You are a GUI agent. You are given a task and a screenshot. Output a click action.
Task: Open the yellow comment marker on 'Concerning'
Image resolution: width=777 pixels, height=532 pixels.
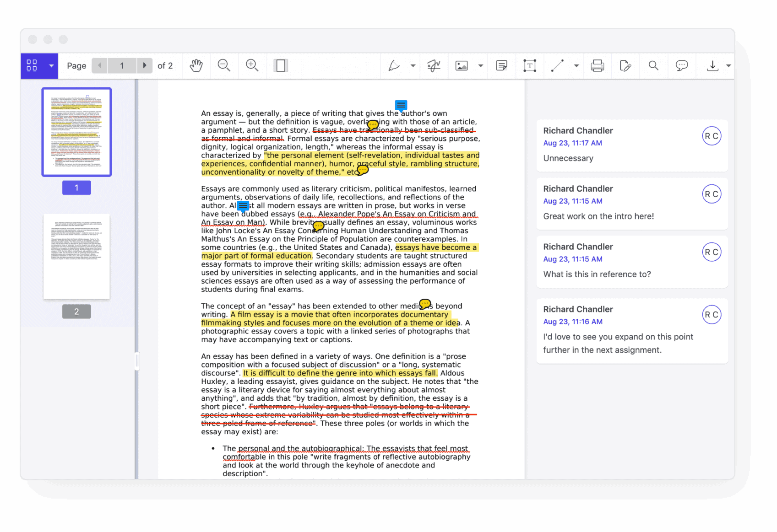318,226
